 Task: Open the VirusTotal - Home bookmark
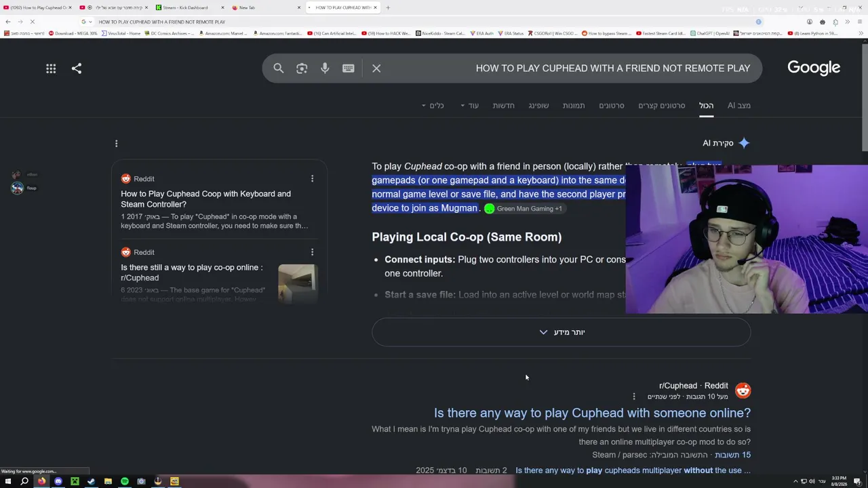(x=121, y=33)
